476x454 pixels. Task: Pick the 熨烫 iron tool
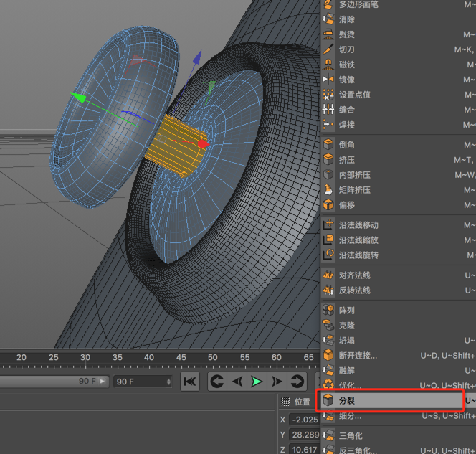[399, 34]
